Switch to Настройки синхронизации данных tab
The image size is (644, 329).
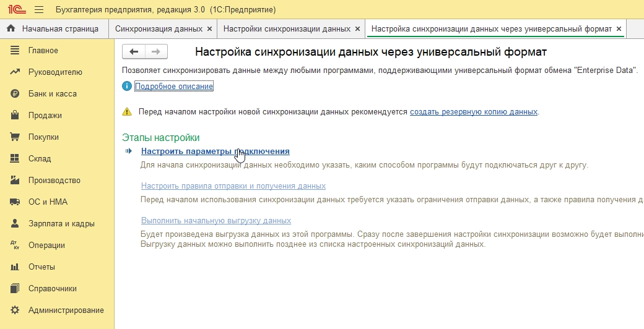287,29
